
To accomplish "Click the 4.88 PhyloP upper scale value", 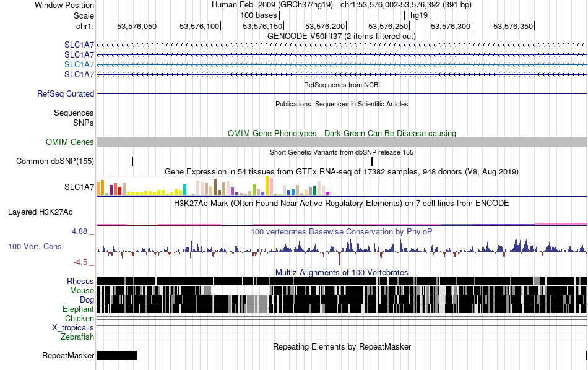I will [79, 231].
